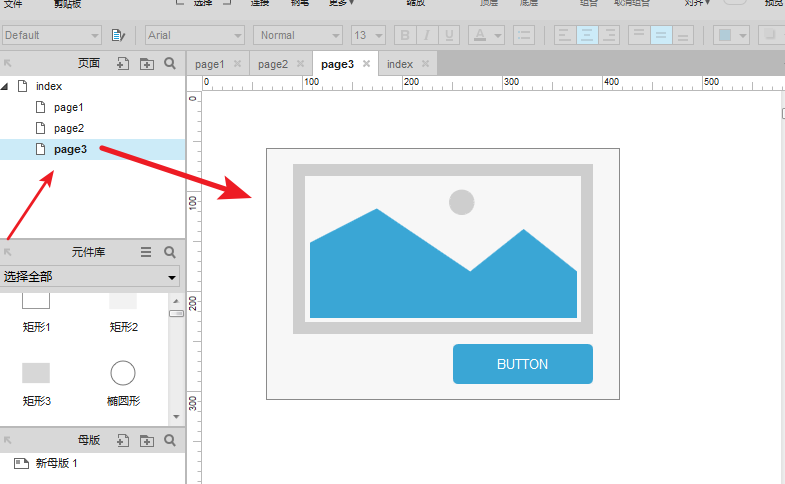
Task: Click library scrollbar up arrow
Action: 176,301
